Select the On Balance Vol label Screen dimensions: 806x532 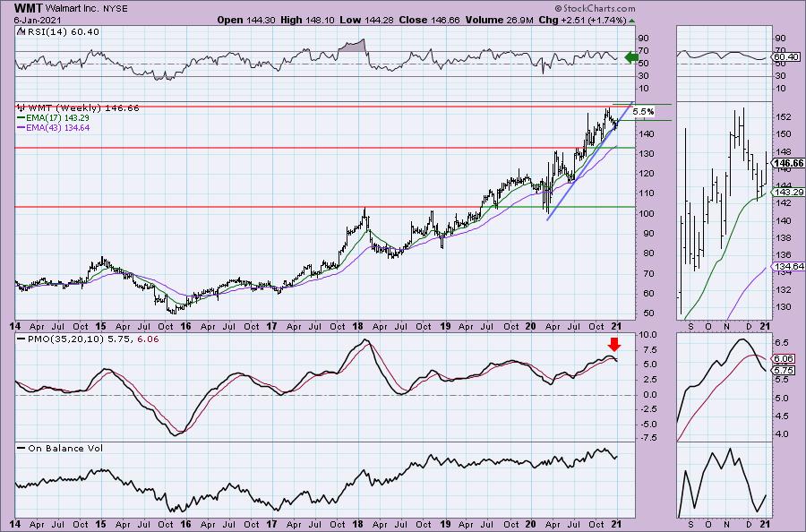(65, 448)
